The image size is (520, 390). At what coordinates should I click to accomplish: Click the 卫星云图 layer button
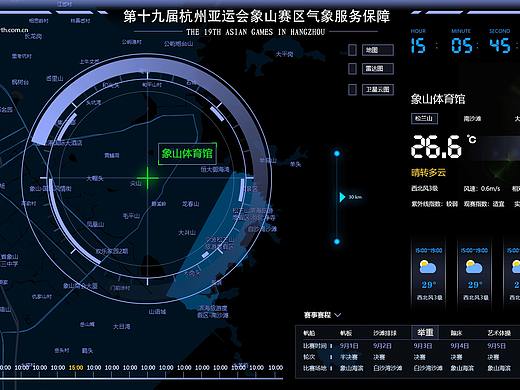tap(378, 89)
